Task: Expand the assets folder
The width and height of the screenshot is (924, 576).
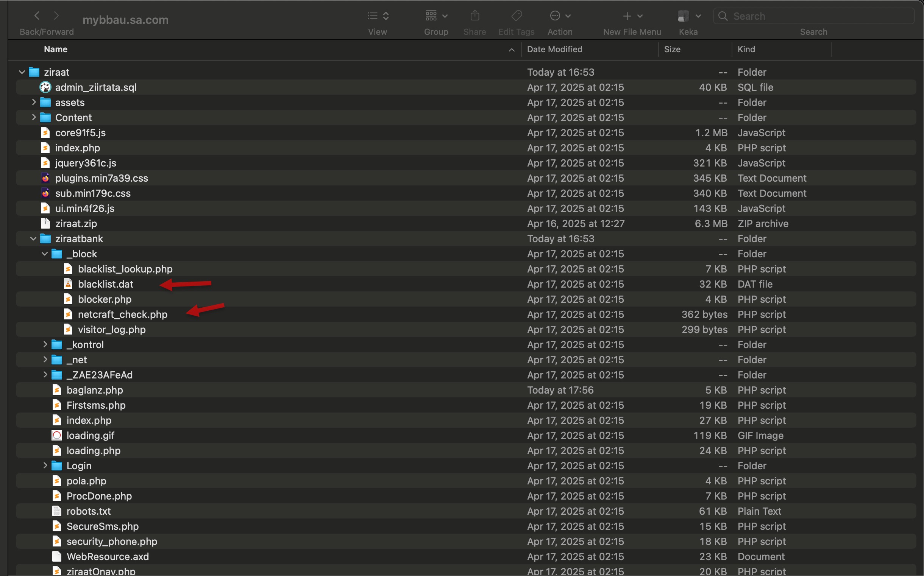Action: [x=34, y=102]
